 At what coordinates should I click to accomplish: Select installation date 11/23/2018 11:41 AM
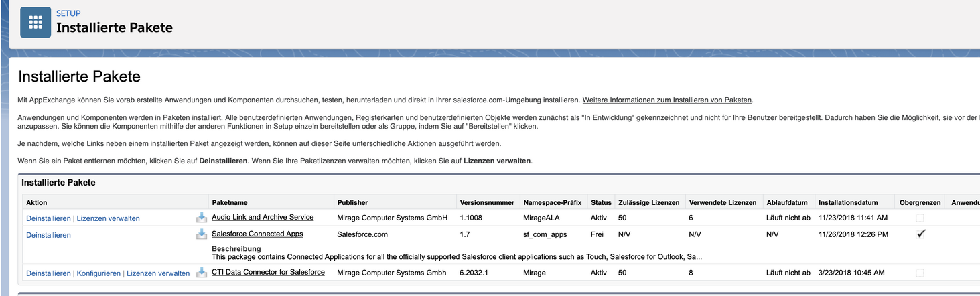(x=853, y=218)
